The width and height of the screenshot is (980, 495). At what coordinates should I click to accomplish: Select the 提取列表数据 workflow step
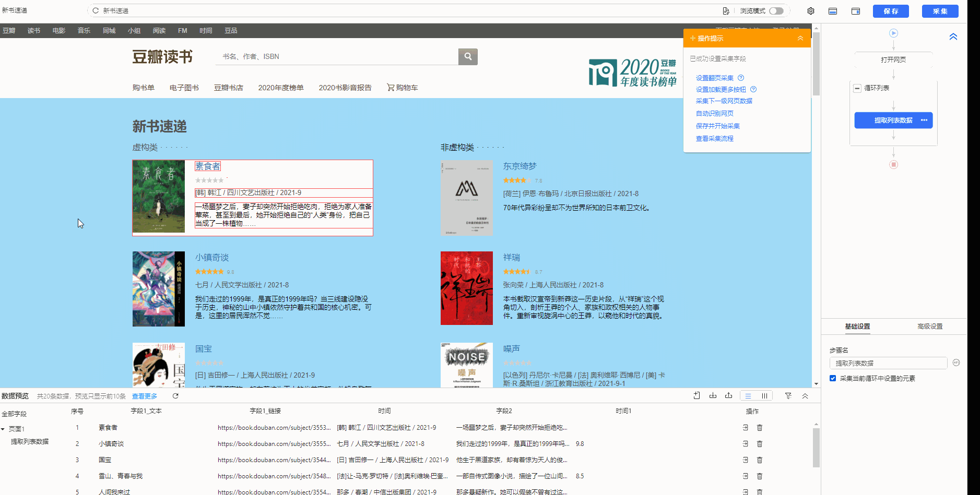(x=893, y=120)
